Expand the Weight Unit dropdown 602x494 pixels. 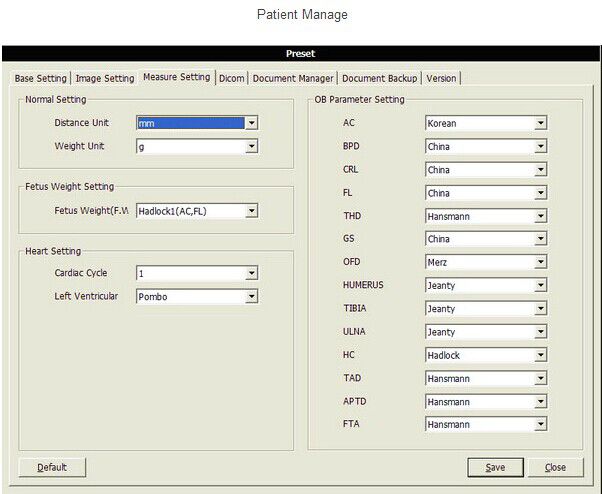click(252, 147)
